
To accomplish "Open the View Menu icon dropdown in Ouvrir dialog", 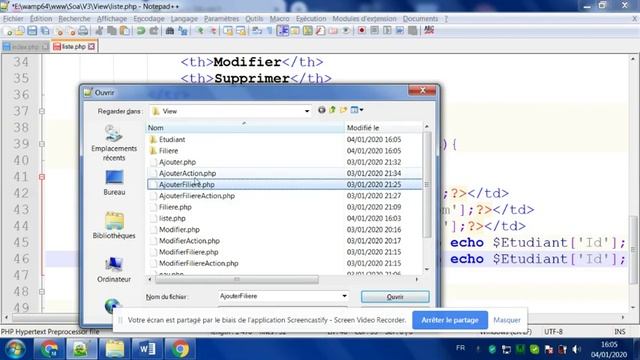I will [x=357, y=110].
